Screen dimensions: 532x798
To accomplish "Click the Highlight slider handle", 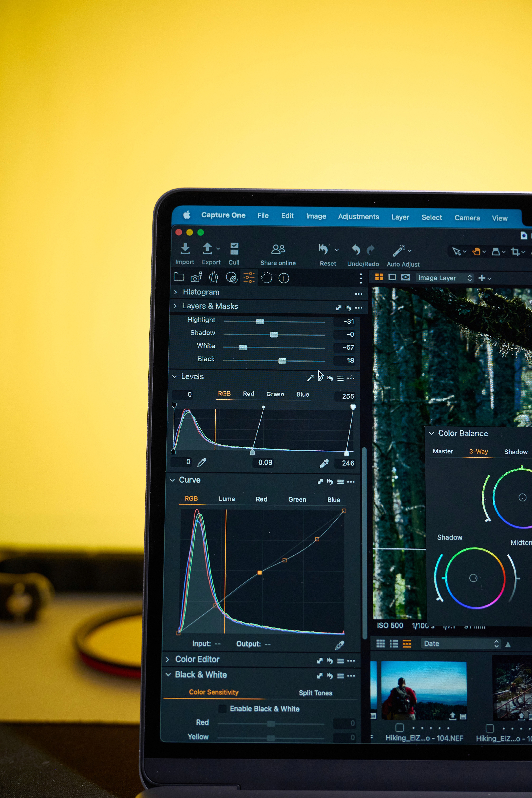I will pyautogui.click(x=260, y=322).
